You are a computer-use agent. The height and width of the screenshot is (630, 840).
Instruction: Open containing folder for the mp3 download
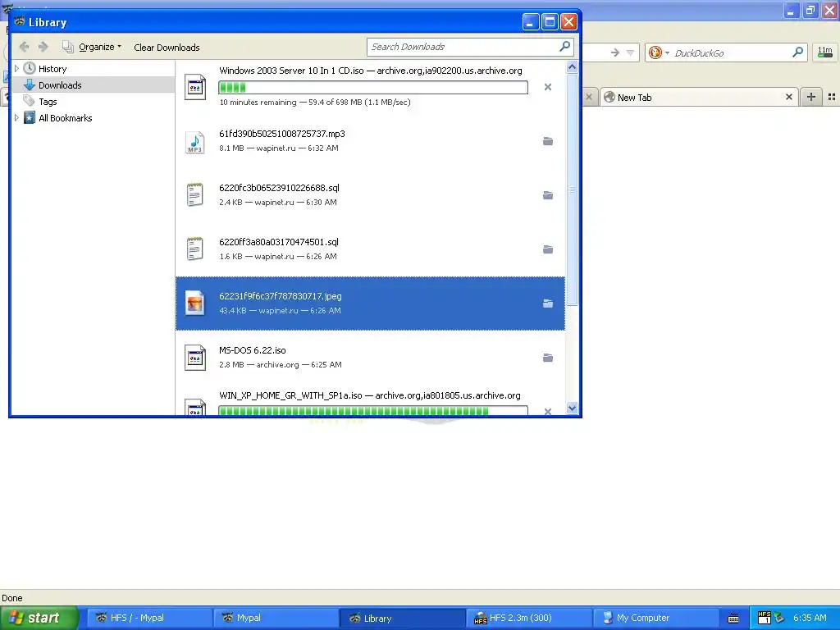[x=547, y=141]
